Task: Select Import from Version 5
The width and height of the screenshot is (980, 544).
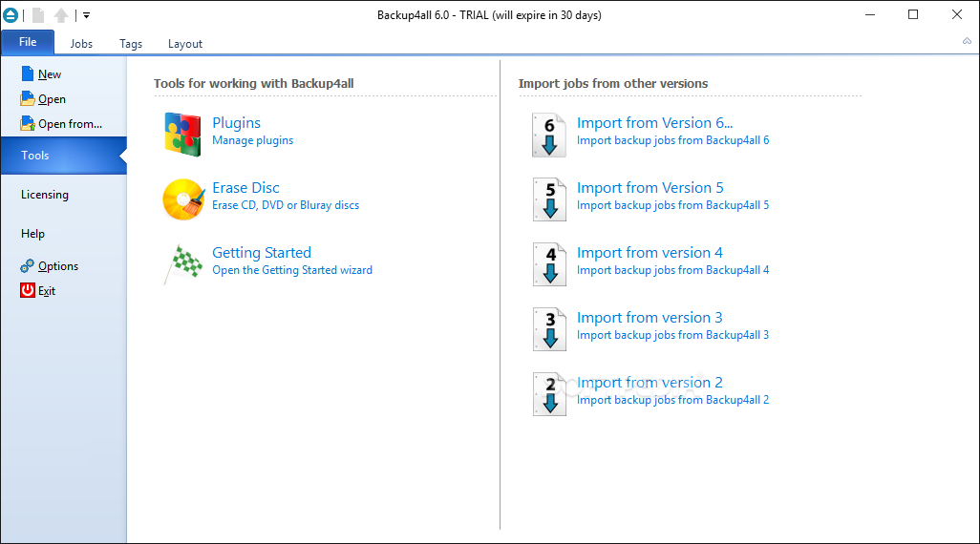Action: pos(650,188)
